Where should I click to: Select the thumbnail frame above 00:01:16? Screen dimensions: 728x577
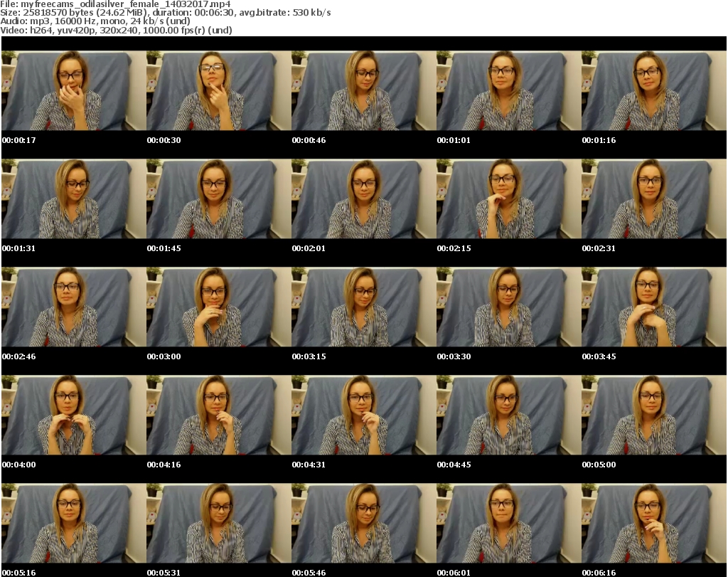pos(654,90)
